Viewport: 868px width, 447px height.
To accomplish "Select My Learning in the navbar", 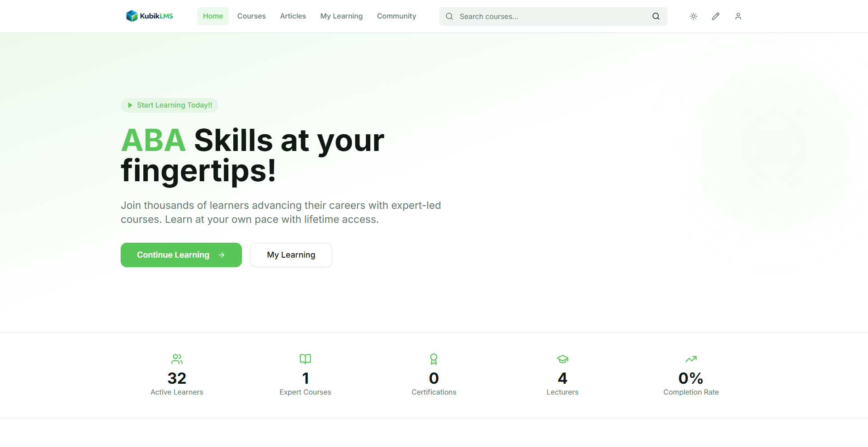I will (341, 16).
